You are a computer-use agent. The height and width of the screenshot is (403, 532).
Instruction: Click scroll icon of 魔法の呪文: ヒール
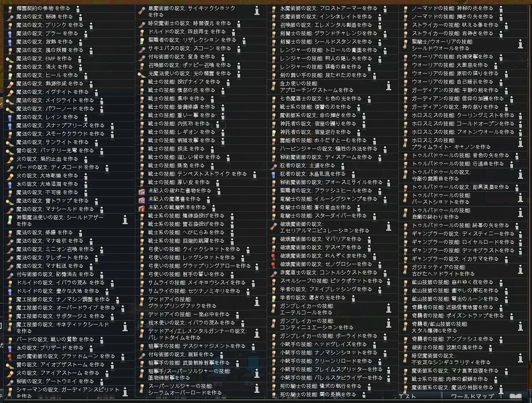pyautogui.click(x=10, y=75)
